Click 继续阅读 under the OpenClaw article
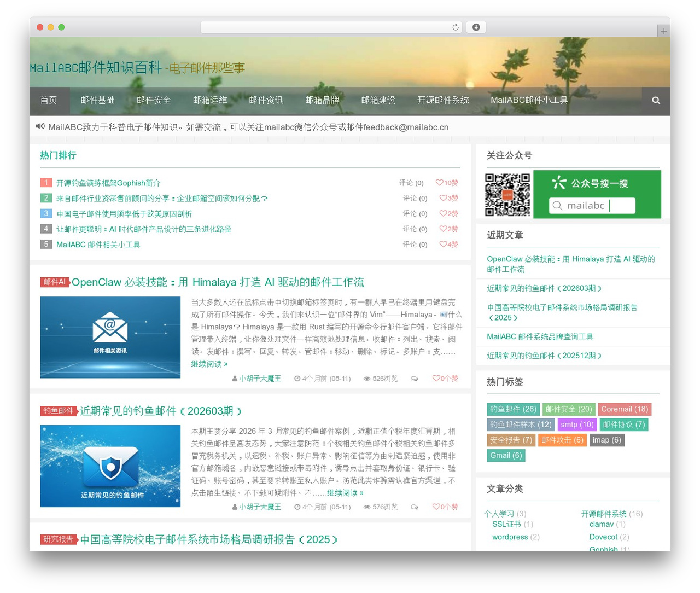Image resolution: width=700 pixels, height=593 pixels. pos(209,364)
